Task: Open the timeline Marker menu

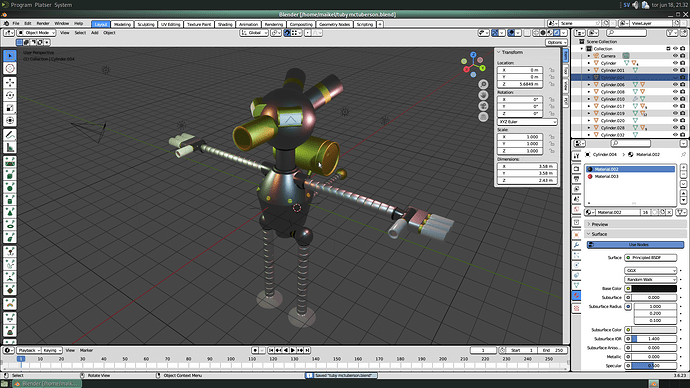Action: point(86,350)
